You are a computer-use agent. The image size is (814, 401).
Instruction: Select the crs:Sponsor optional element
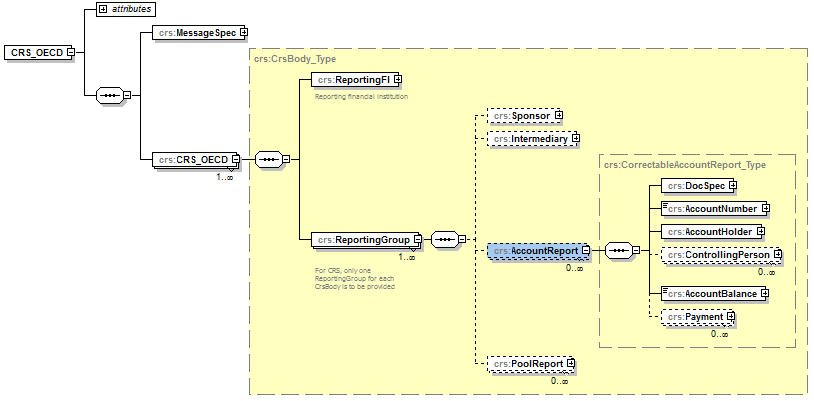point(525,116)
